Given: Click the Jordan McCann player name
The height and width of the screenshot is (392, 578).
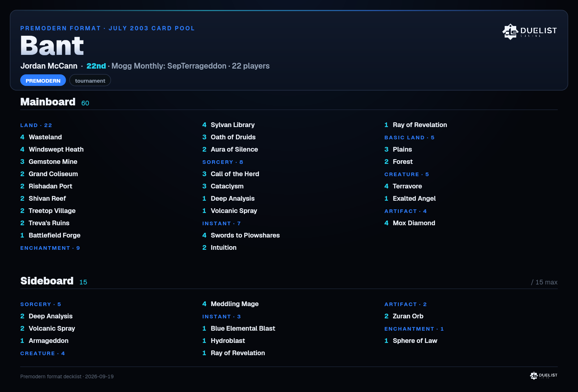Looking at the screenshot, I should (49, 66).
